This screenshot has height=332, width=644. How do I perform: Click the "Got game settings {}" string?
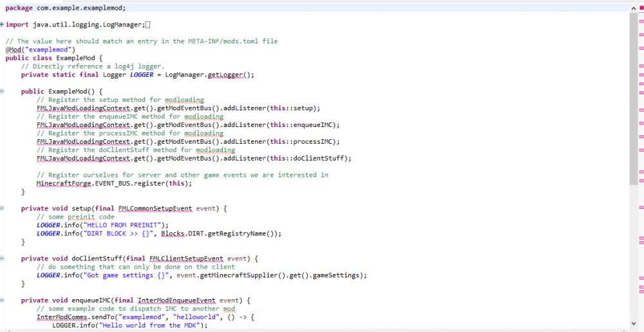click(126, 275)
